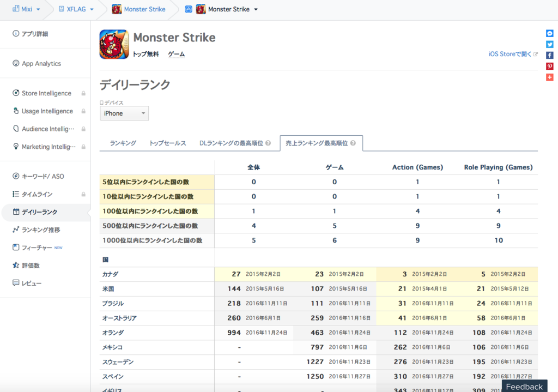Screen dimensions: 558x392
Task: Expand the XFLAG breadcrumb dropdown
Action: tap(92, 10)
